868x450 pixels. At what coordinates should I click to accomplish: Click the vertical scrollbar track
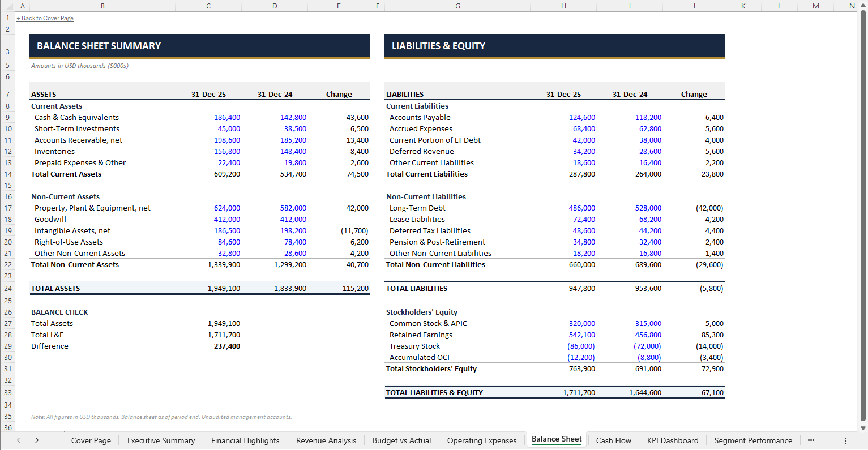(863, 226)
